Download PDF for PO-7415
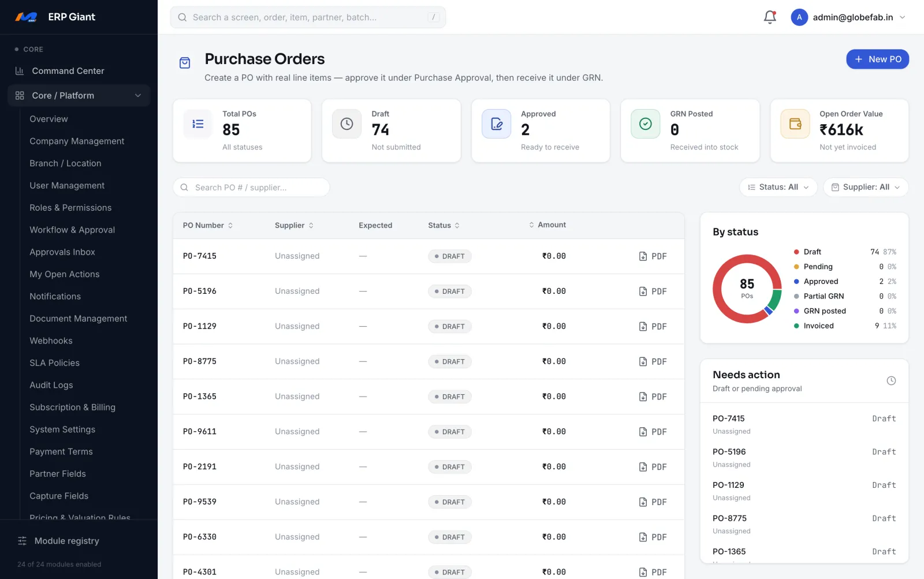This screenshot has height=579, width=924. point(653,256)
